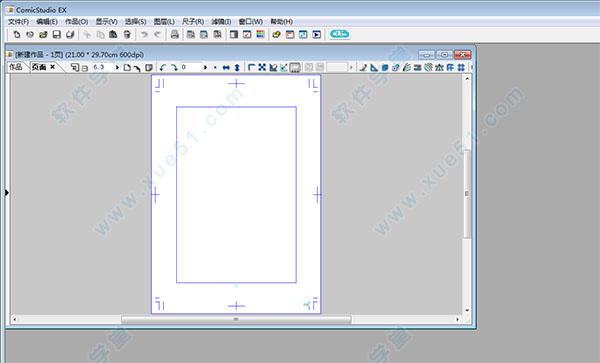Switch to the 作品 tab
The height and width of the screenshot is (363, 600).
tap(16, 67)
